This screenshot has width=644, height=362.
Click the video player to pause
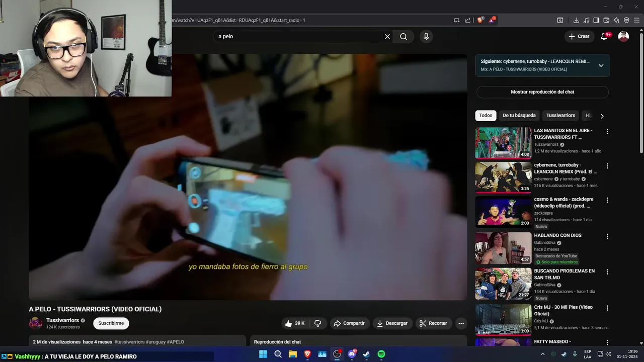click(248, 177)
